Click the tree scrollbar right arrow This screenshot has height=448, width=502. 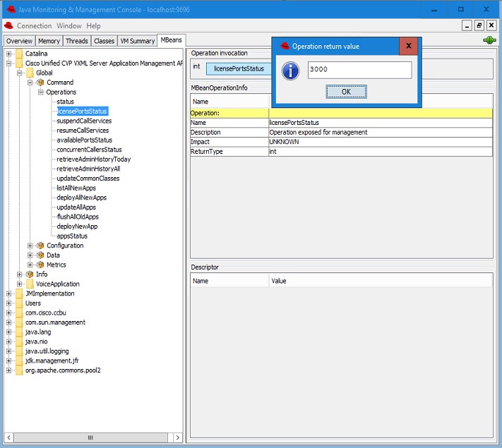(x=178, y=437)
